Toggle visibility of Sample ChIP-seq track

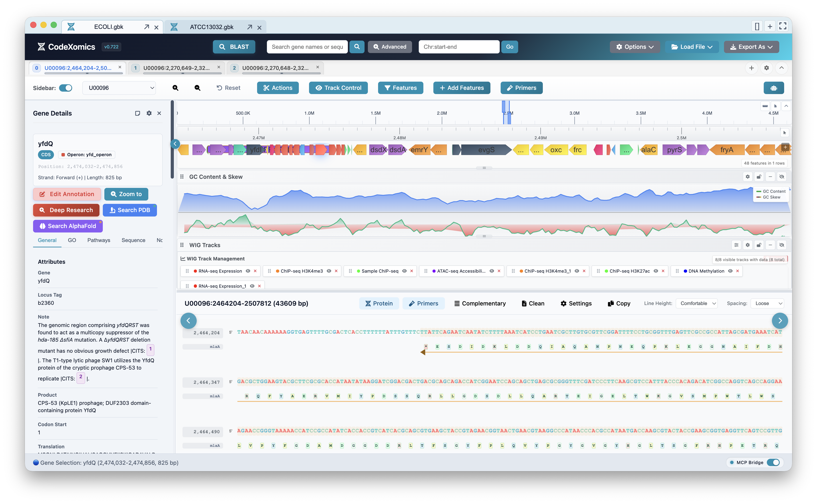point(404,271)
